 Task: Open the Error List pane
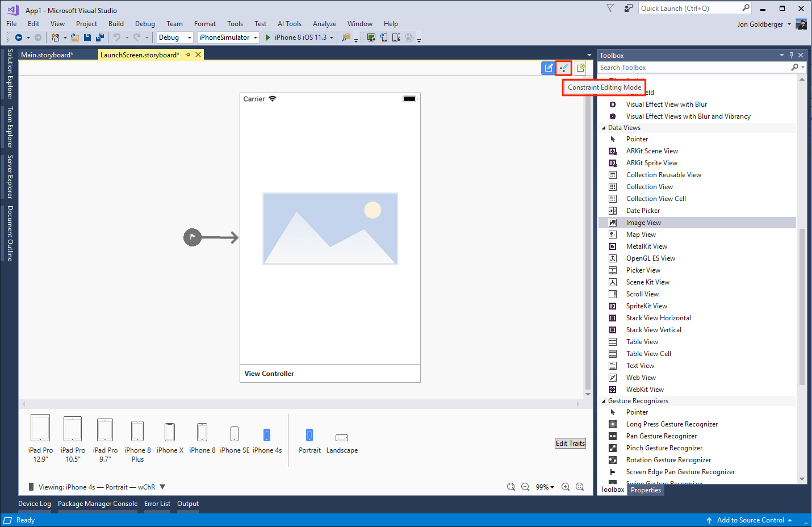(x=157, y=504)
